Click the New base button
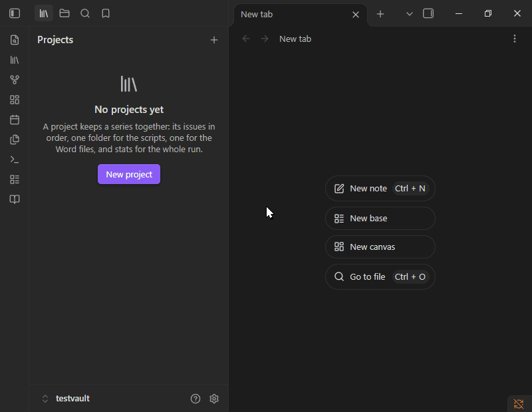 tap(380, 219)
